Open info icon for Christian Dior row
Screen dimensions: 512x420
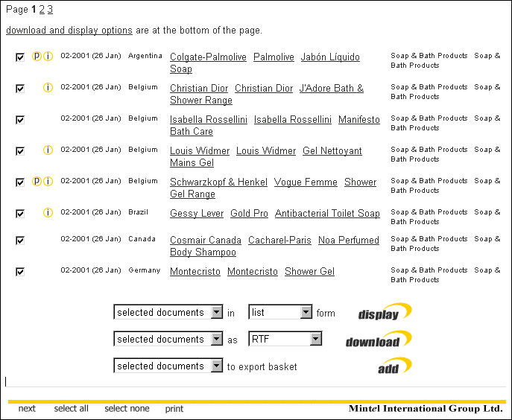coord(48,88)
